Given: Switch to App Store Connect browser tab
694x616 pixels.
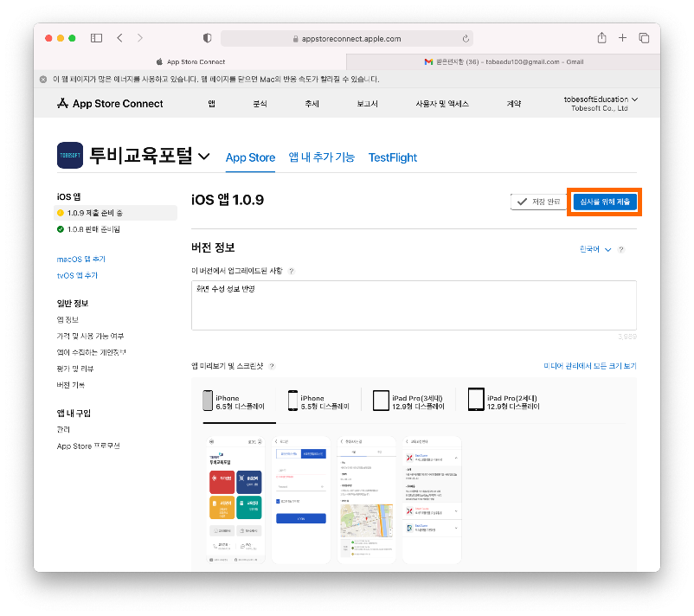Looking at the screenshot, I should (x=190, y=62).
